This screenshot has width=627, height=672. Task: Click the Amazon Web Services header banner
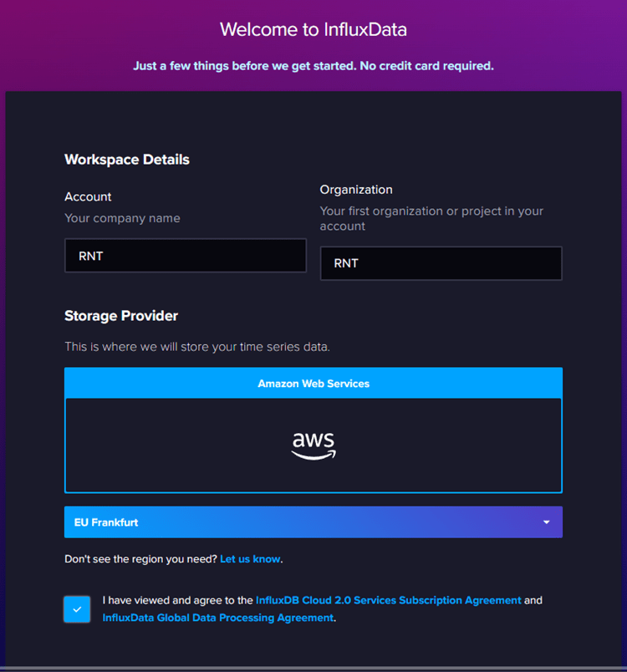point(313,383)
